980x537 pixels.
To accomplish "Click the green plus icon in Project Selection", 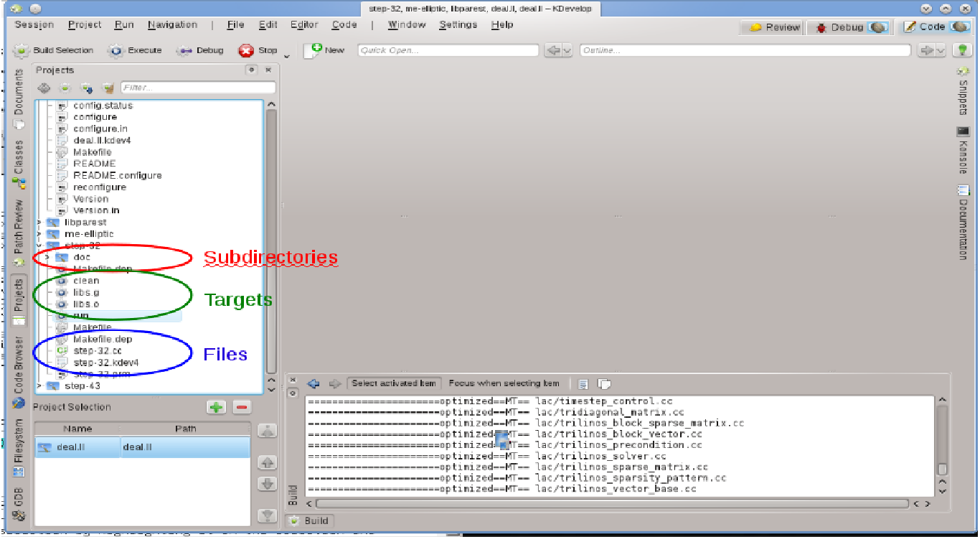I will (216, 407).
